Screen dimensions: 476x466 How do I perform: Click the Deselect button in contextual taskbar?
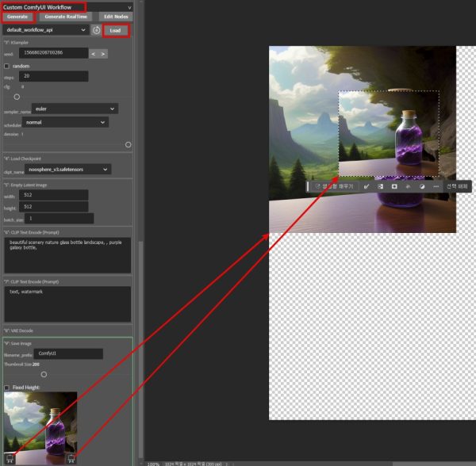tap(457, 186)
